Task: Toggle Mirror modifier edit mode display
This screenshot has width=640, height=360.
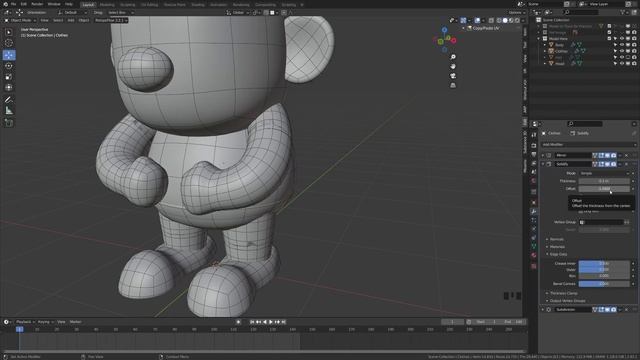Action: [601, 155]
